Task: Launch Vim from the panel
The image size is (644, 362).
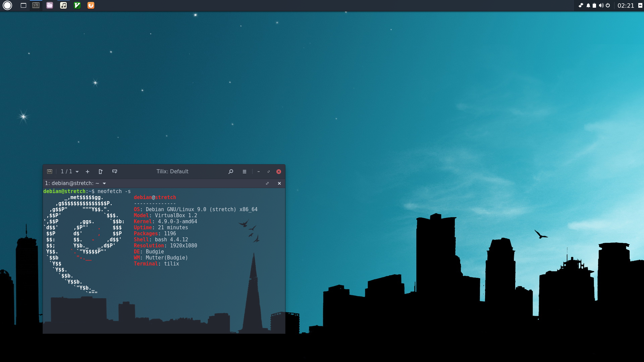Action: (x=77, y=5)
